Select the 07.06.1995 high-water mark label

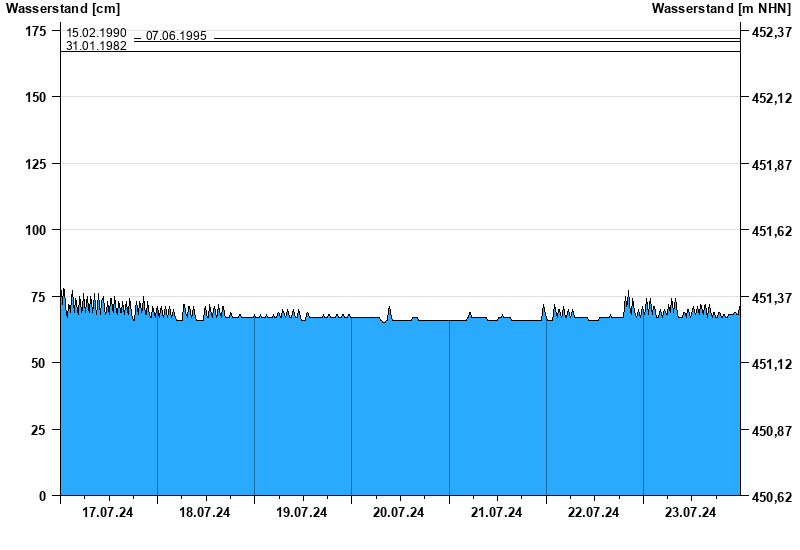176,36
